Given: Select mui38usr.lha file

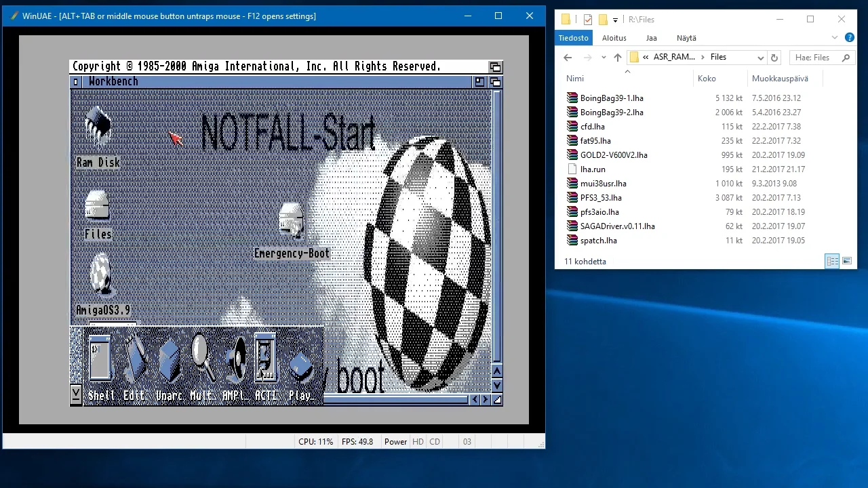Looking at the screenshot, I should (x=603, y=184).
